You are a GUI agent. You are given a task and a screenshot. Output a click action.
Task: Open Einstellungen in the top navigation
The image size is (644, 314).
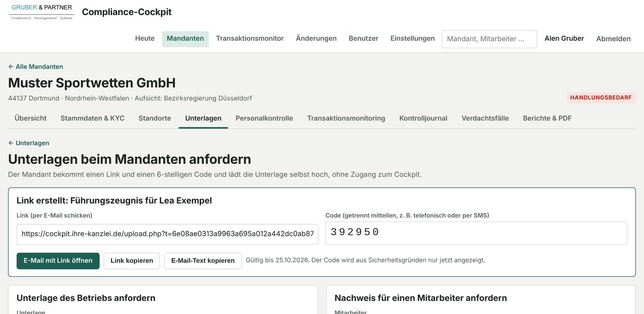point(413,39)
